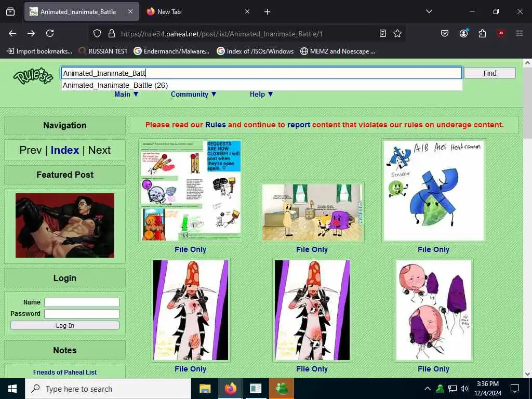Open File Only under the bedroom scene thumbnail
The height and width of the screenshot is (399, 532).
pos(312,249)
